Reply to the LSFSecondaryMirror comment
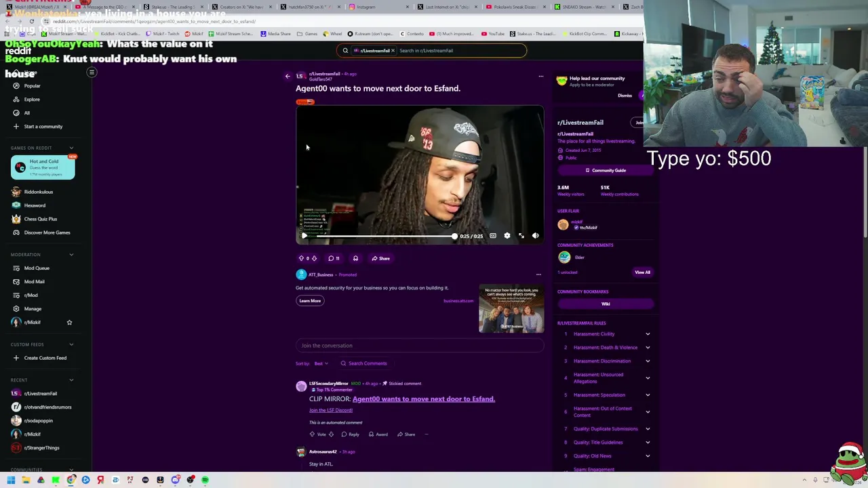The image size is (868, 488). coord(350,434)
